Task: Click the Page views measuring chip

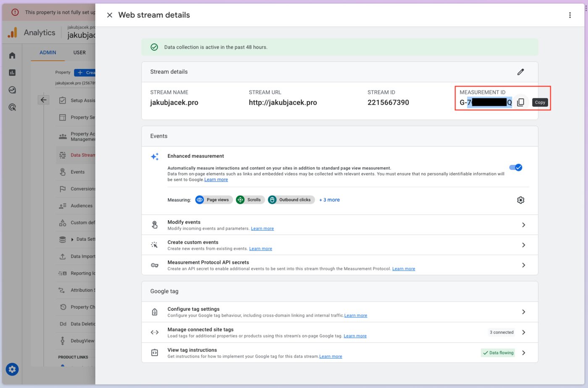Action: pos(214,200)
